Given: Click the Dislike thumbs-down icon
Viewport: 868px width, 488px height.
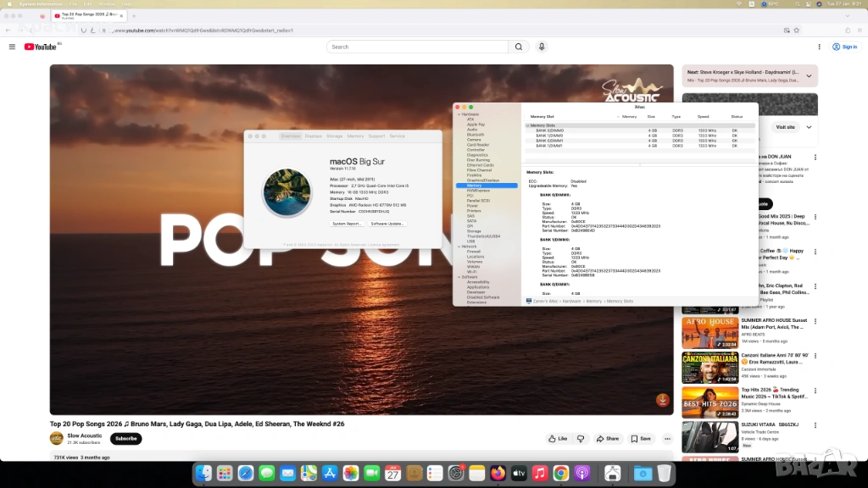Looking at the screenshot, I should pyautogui.click(x=581, y=439).
